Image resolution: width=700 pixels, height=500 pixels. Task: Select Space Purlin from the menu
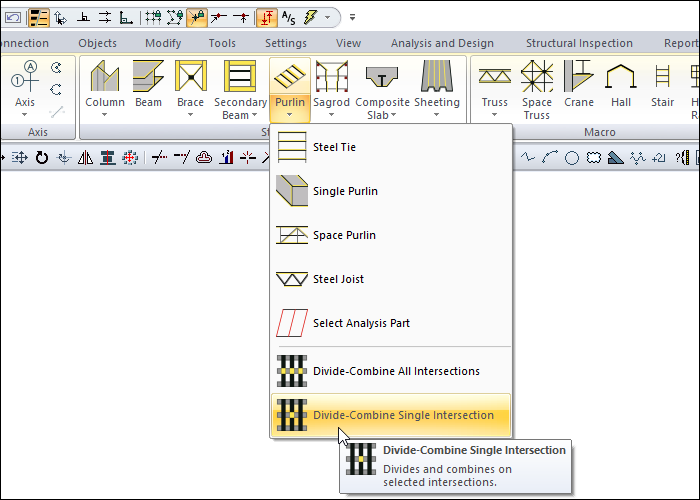pyautogui.click(x=391, y=235)
